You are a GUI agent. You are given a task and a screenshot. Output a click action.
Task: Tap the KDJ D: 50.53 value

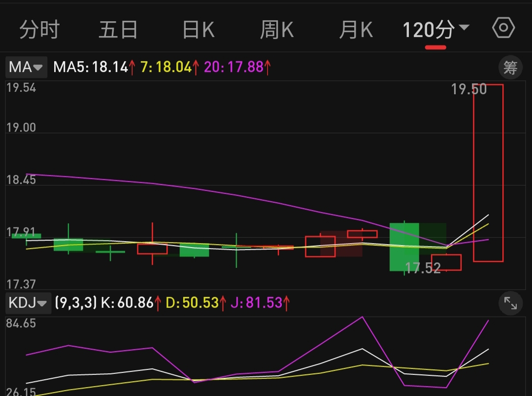coord(196,303)
